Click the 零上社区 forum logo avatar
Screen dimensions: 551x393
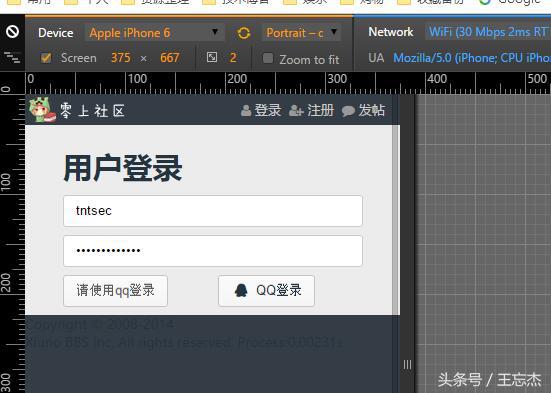(x=42, y=110)
